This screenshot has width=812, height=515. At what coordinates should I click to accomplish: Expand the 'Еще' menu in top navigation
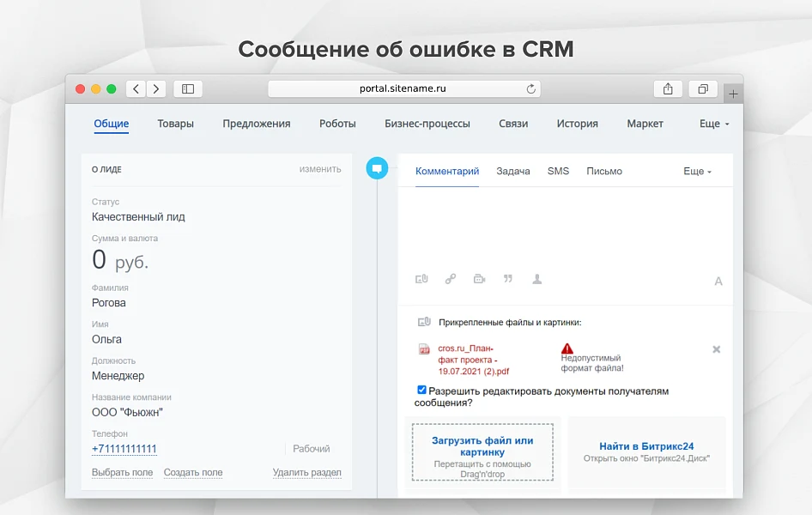(x=714, y=124)
